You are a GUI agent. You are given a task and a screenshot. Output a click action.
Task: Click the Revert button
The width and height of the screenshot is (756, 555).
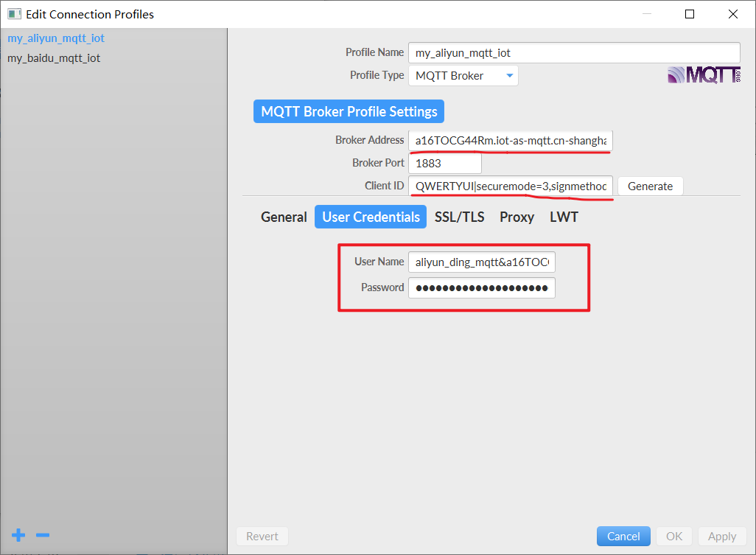point(262,536)
